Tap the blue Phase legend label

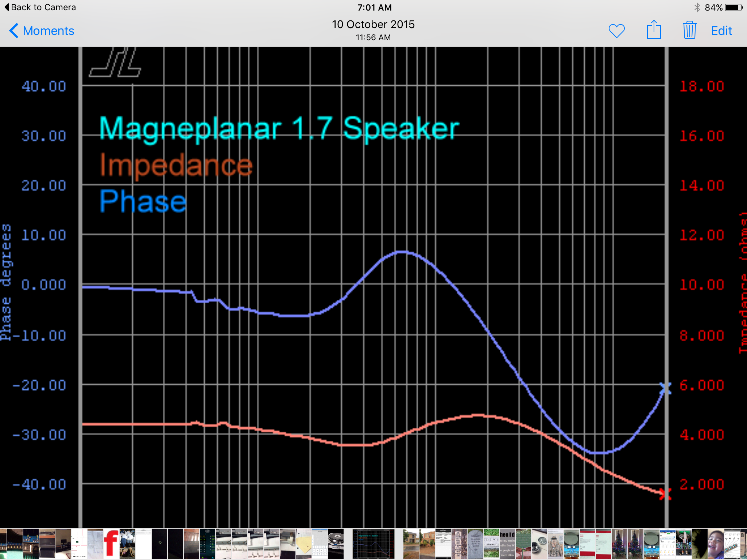tap(143, 201)
